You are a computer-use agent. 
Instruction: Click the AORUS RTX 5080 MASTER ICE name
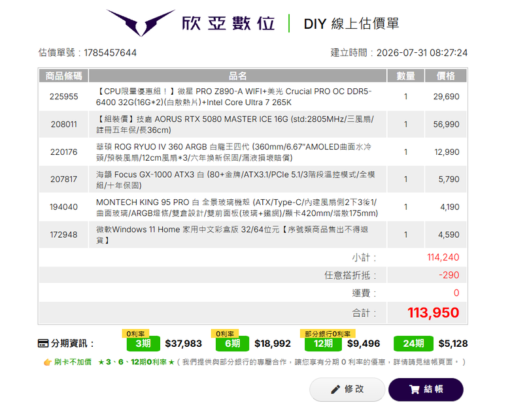pyautogui.click(x=235, y=124)
